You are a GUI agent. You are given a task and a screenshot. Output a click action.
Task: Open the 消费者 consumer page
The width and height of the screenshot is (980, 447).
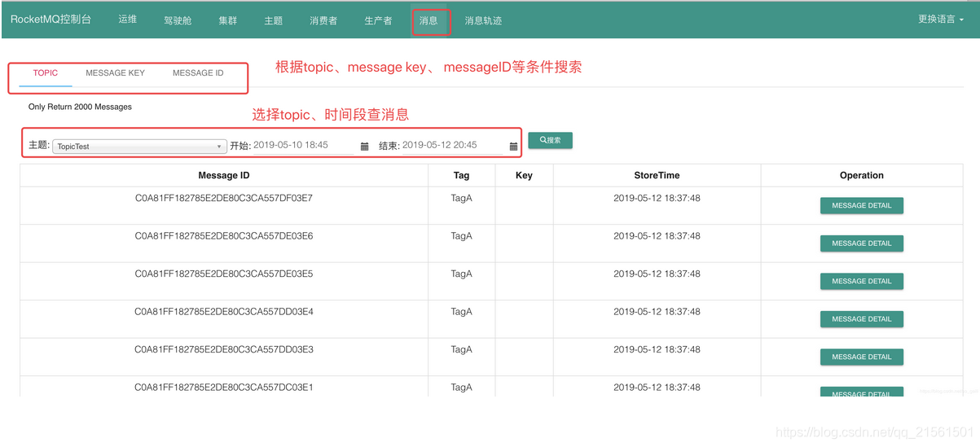tap(323, 20)
